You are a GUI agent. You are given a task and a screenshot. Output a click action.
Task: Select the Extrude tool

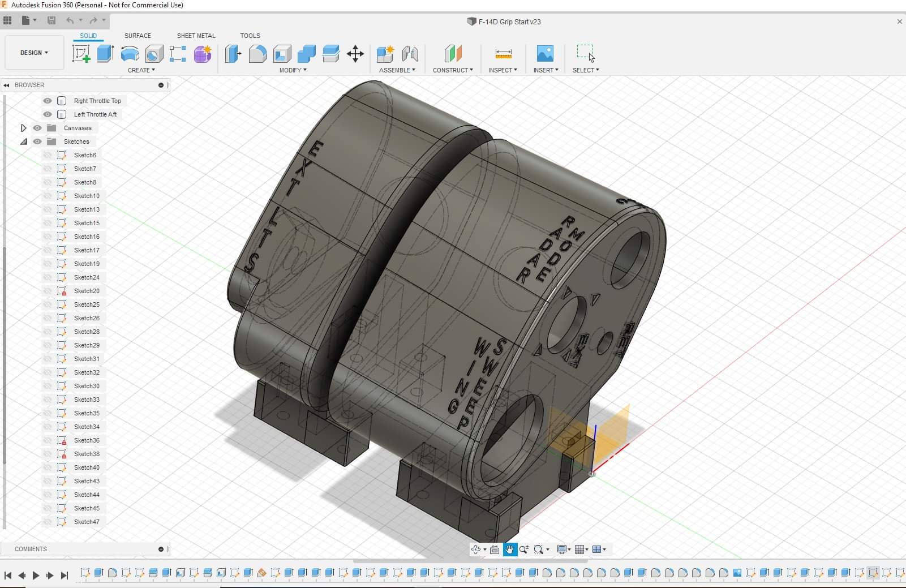click(x=105, y=54)
